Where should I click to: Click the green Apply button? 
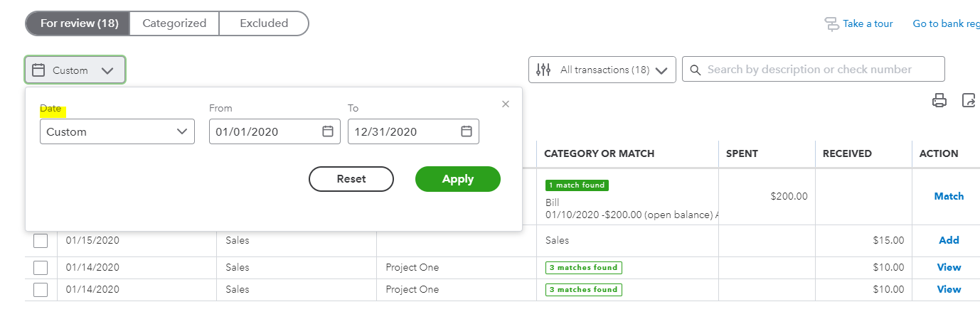458,179
